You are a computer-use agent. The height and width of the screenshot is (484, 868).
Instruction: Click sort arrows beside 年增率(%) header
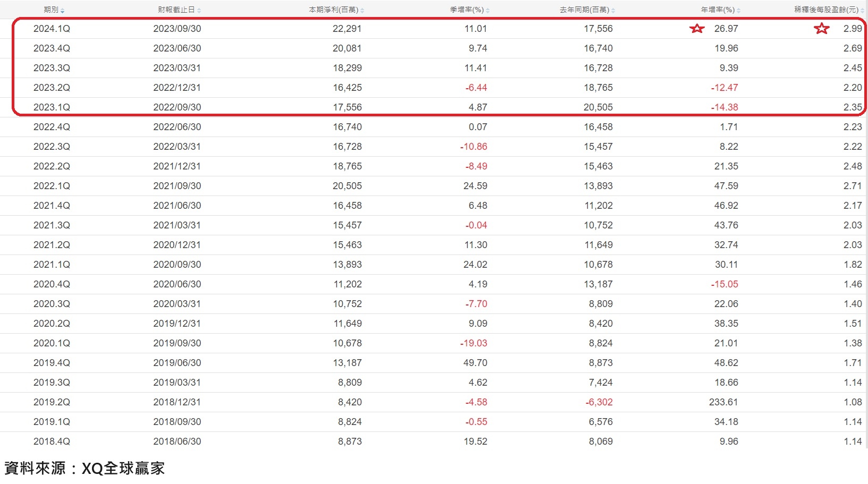[x=738, y=11]
